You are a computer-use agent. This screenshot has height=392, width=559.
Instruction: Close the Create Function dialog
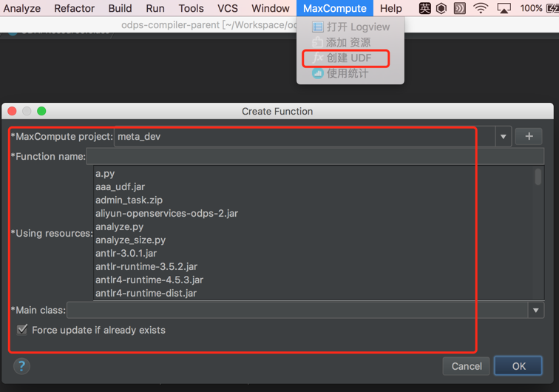(x=12, y=111)
